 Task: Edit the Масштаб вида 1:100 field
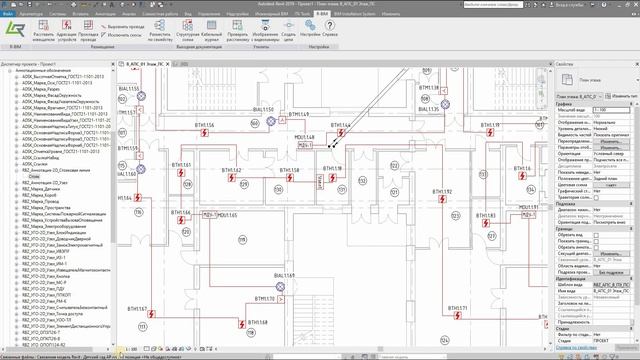click(611, 110)
